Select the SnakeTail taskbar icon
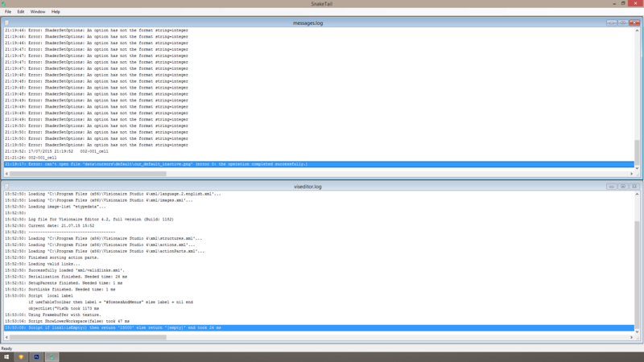This screenshot has height=362, width=644. 52,356
